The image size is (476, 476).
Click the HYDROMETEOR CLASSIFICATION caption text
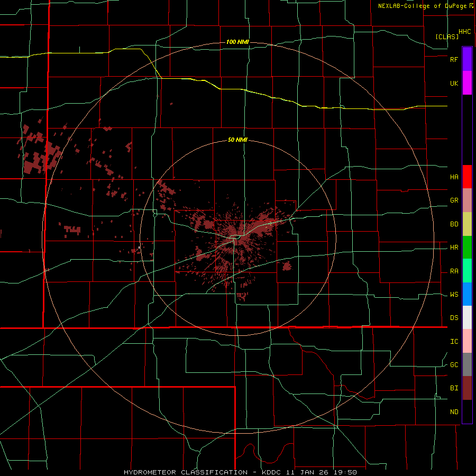point(186,472)
